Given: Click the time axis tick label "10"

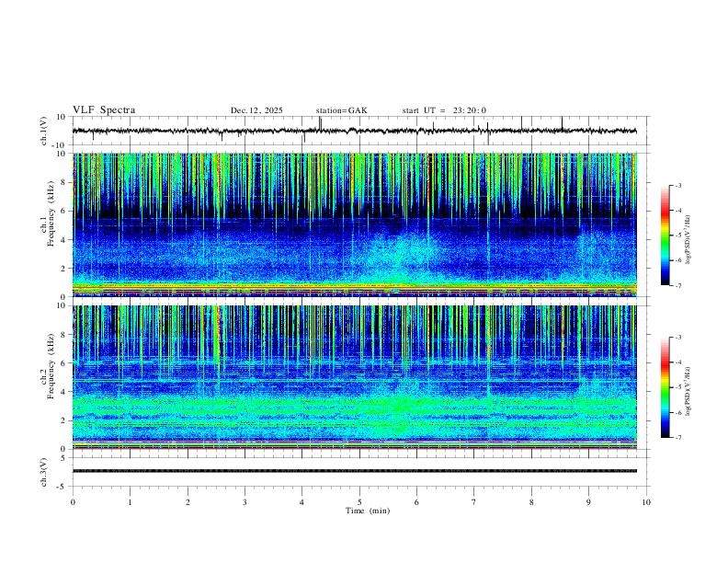Looking at the screenshot, I should click(646, 502).
